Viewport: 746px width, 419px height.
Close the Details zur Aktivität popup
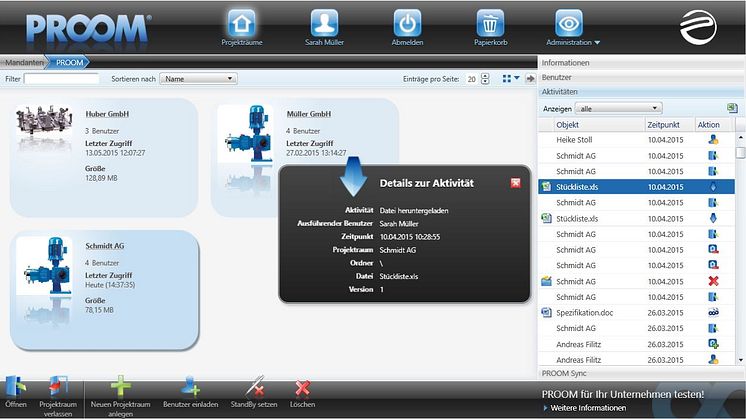[x=515, y=183]
